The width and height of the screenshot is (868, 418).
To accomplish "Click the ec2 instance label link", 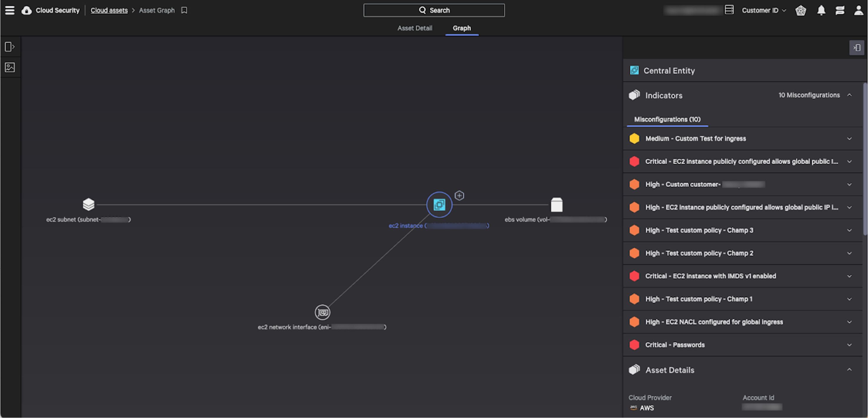I will [439, 225].
